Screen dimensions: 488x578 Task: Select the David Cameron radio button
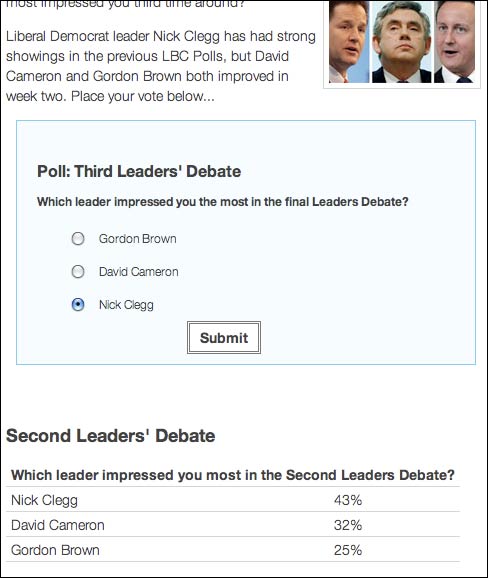78,272
